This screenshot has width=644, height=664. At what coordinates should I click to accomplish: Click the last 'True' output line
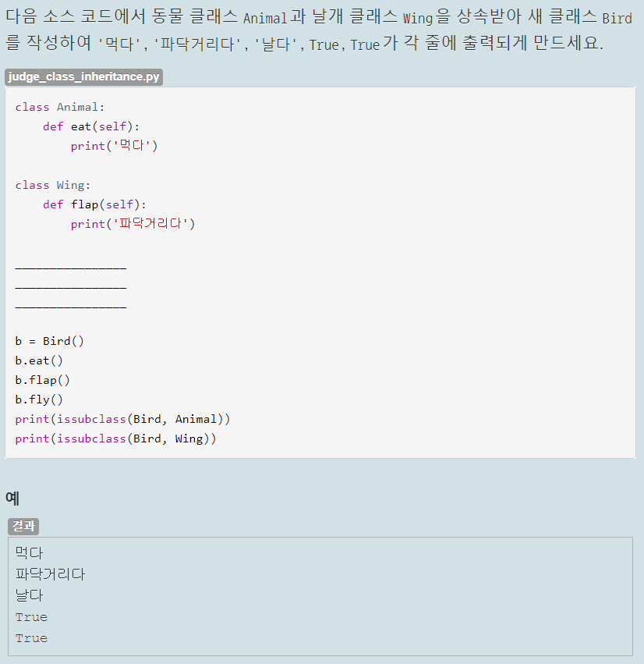point(31,638)
